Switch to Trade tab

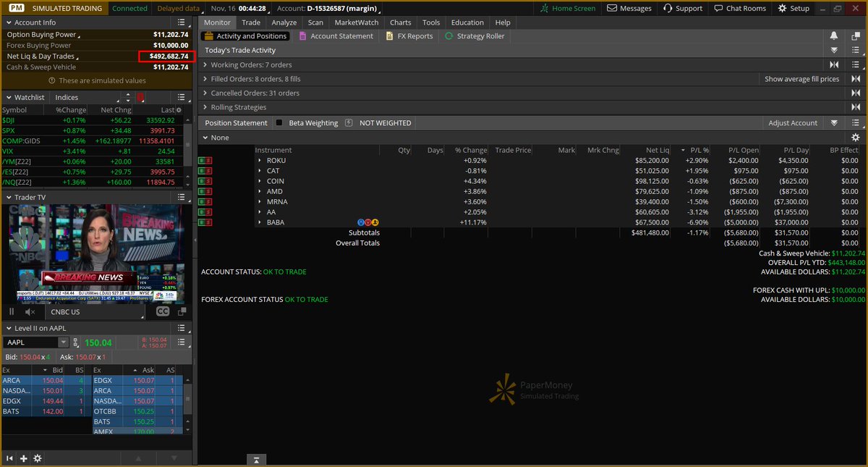[x=251, y=22]
